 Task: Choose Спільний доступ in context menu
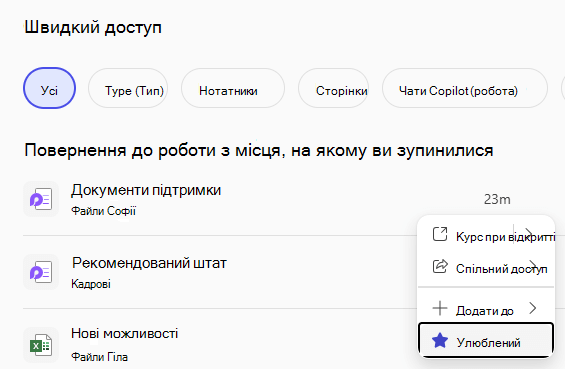click(x=486, y=267)
